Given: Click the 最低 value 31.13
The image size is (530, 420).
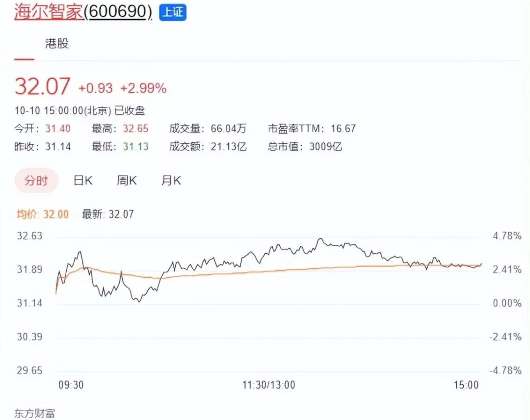Looking at the screenshot, I should pyautogui.click(x=135, y=146).
